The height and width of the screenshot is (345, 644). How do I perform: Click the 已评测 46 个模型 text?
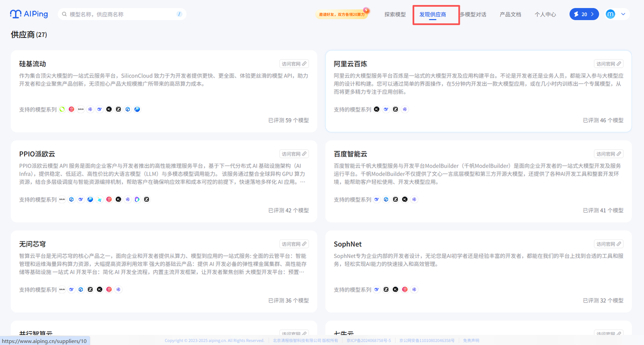coord(603,120)
